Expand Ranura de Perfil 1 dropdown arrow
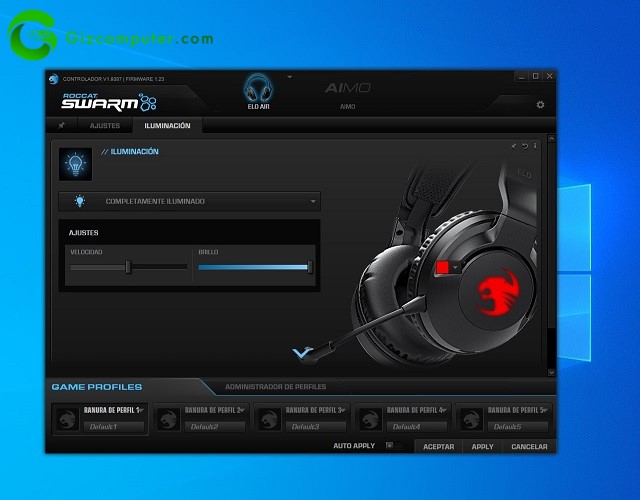 tap(141, 410)
